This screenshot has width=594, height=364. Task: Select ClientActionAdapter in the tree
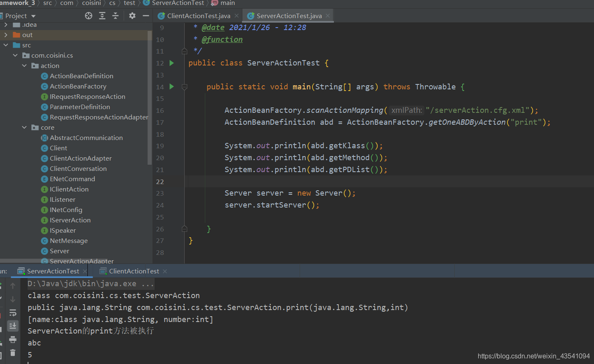click(x=81, y=159)
